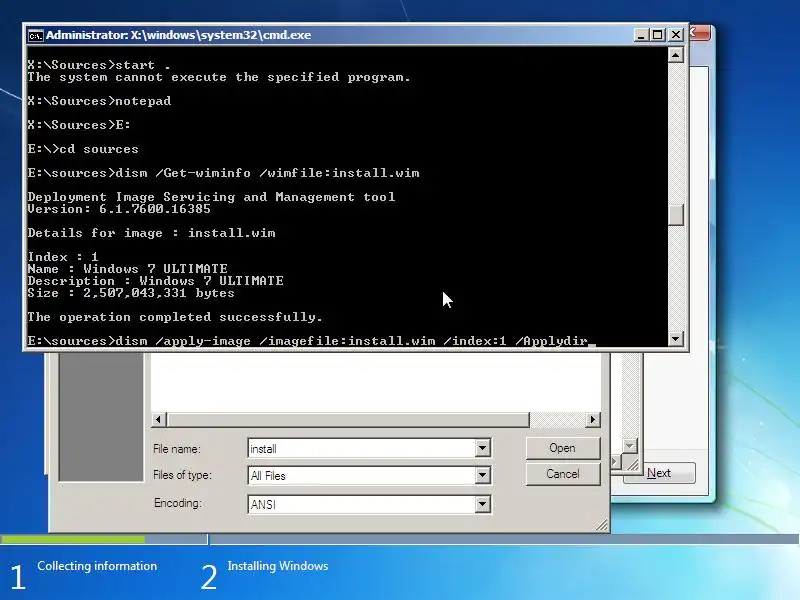Click the 'Windows 7 ULTIMATE' Name line

(x=128, y=269)
